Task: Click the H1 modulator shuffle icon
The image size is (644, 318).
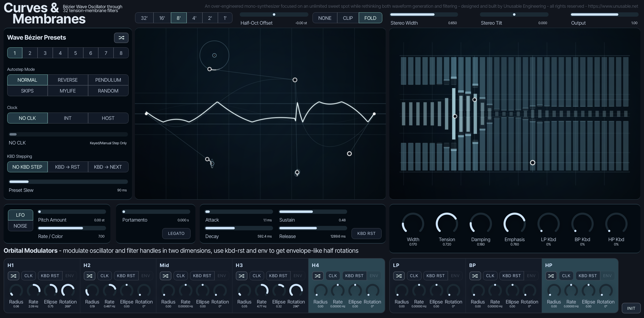Action: point(14,276)
